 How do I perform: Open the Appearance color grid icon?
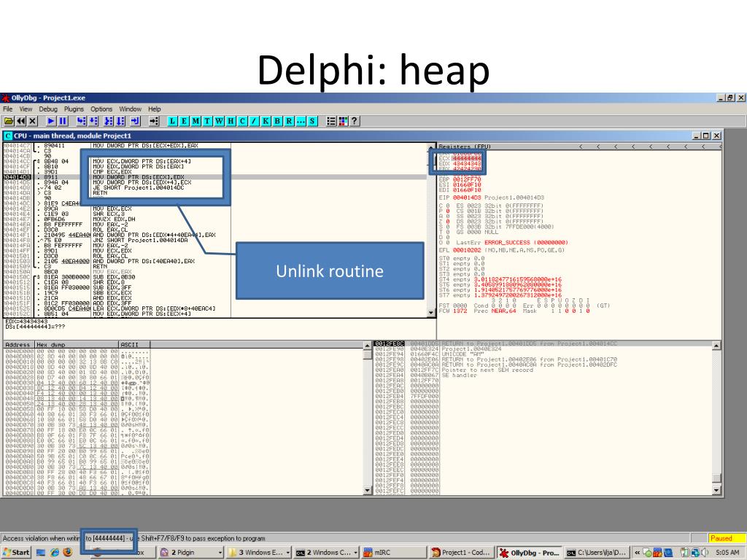coord(343,121)
